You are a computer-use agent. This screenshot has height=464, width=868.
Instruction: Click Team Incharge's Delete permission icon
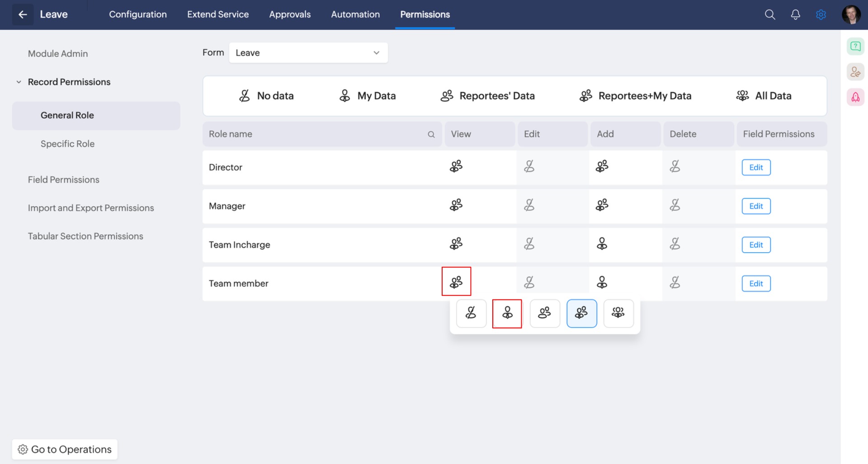coord(675,244)
